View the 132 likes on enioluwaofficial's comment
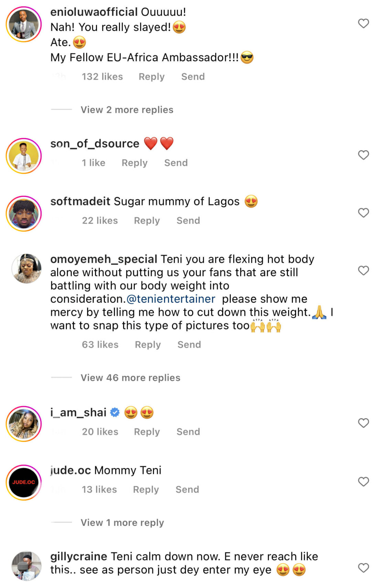This screenshot has width=392, height=583. [x=102, y=76]
